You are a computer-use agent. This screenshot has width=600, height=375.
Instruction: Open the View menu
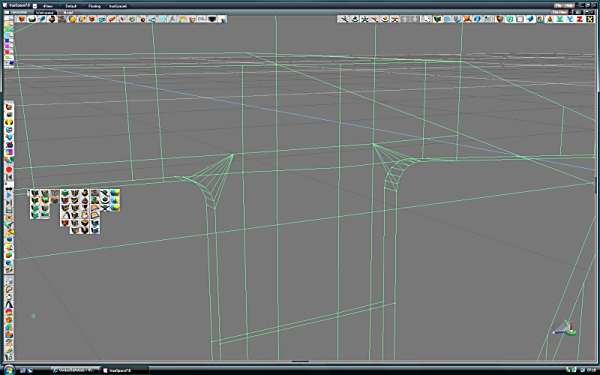tap(48, 6)
